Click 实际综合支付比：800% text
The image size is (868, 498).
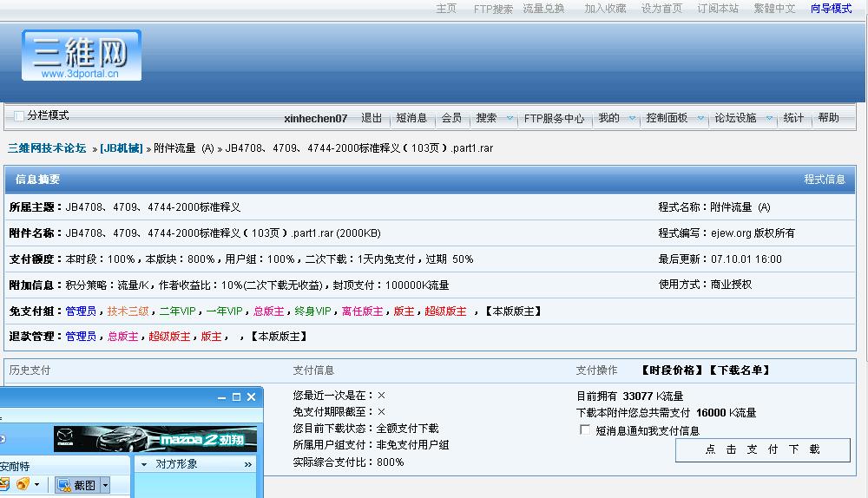[348, 462]
